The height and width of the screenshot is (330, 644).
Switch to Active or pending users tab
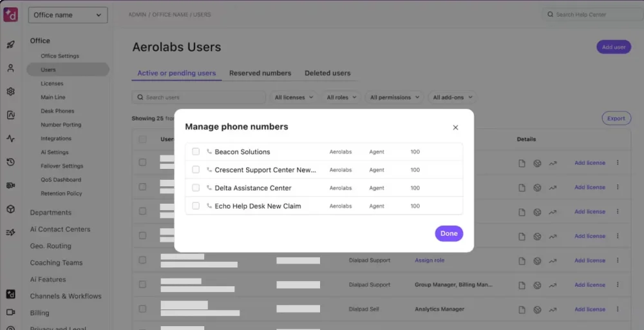[176, 73]
